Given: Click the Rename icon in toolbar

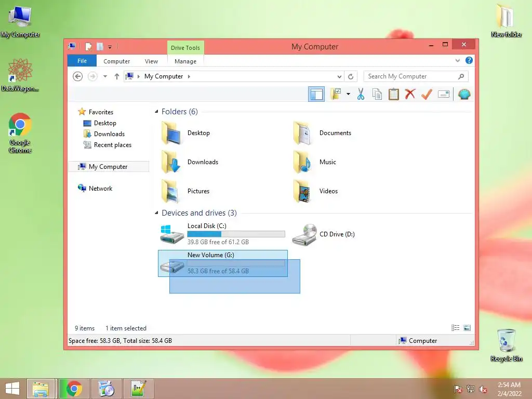Looking at the screenshot, I should (444, 94).
